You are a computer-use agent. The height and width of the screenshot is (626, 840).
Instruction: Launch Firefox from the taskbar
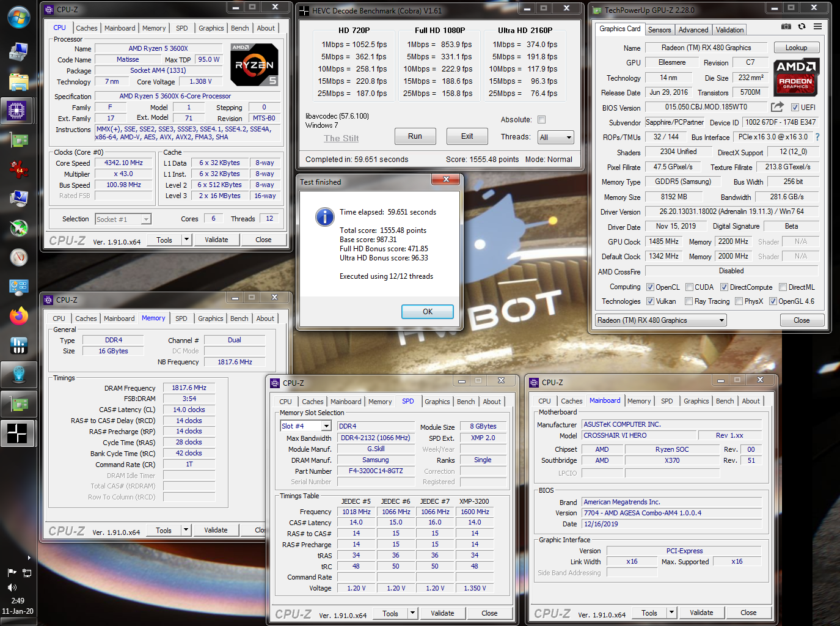click(x=18, y=316)
